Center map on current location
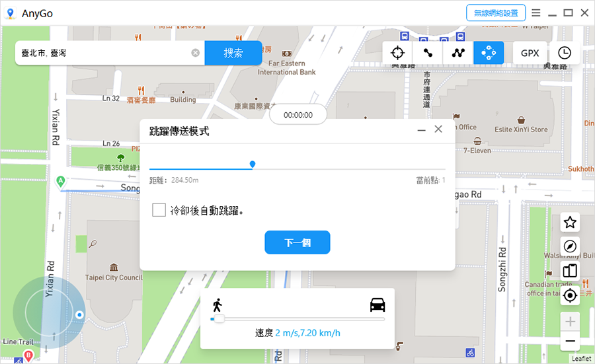 tap(570, 295)
